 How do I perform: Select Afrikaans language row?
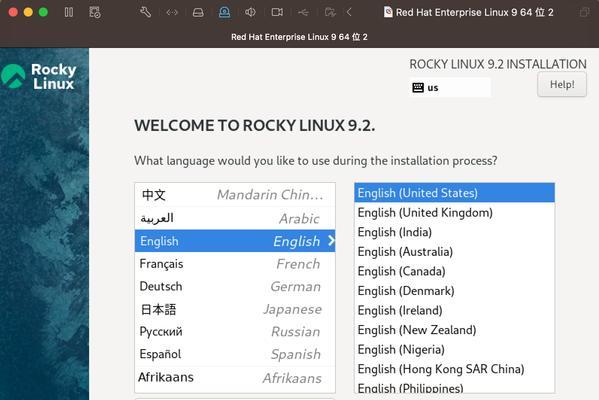235,377
